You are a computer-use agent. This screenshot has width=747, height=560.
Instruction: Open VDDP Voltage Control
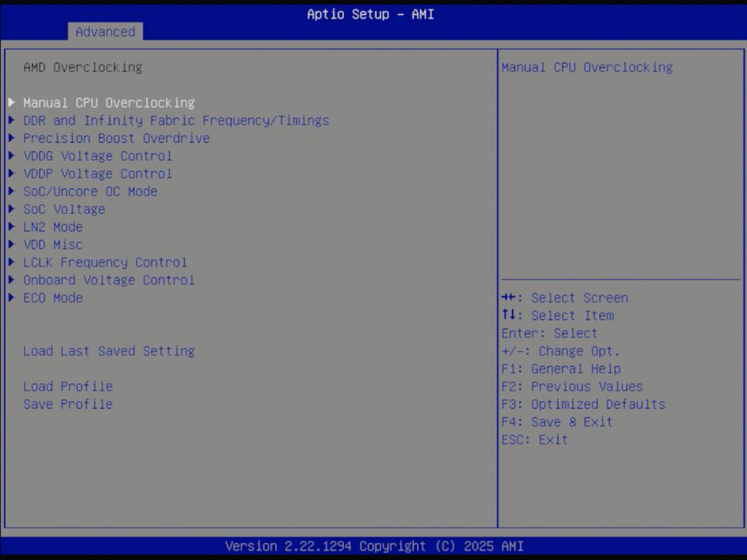point(98,173)
